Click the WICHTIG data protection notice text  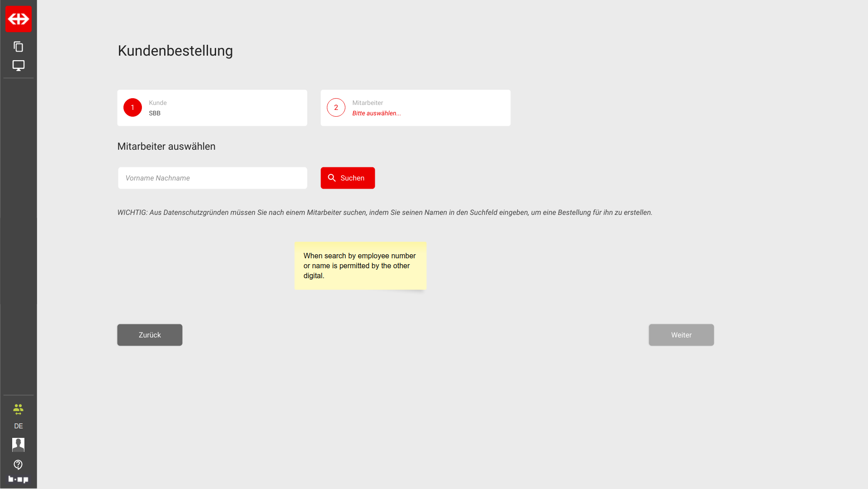point(384,213)
